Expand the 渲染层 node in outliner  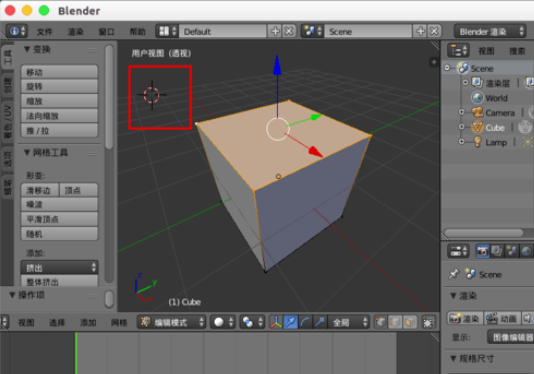tap(466, 82)
